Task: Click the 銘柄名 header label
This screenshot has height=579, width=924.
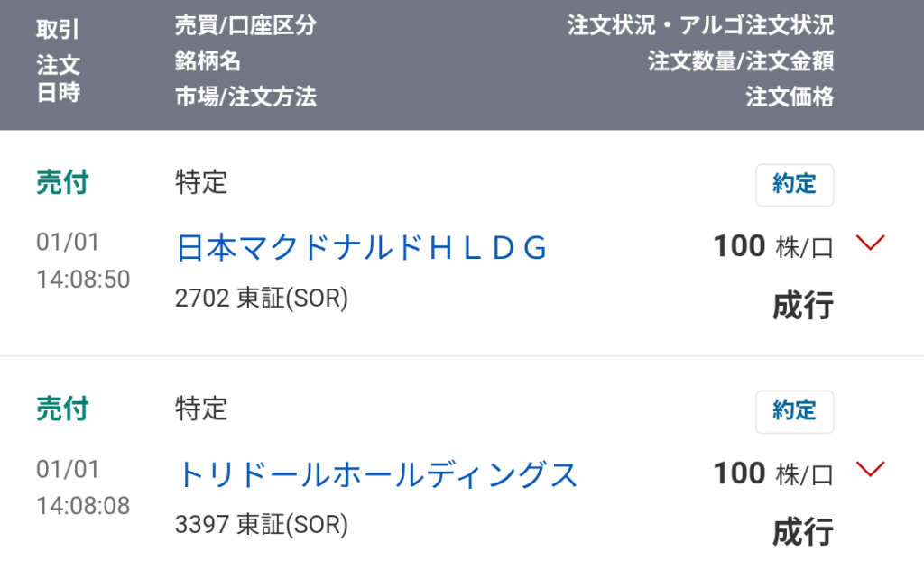Action: tap(208, 61)
